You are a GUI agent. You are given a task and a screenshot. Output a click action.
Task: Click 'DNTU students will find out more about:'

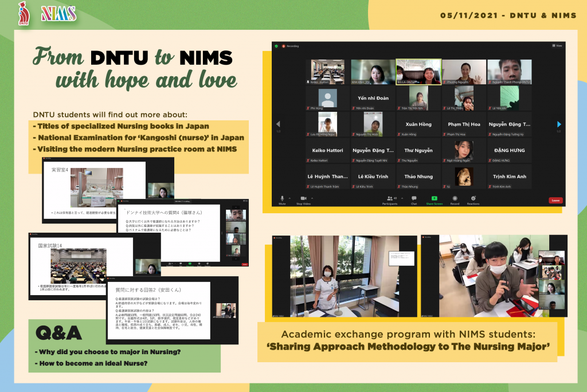click(110, 115)
